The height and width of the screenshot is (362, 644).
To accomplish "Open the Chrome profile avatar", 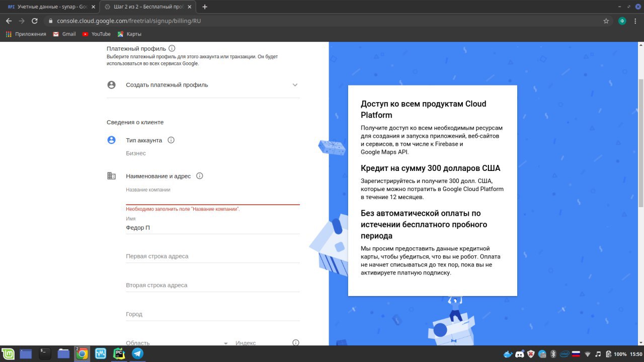I will (x=622, y=21).
